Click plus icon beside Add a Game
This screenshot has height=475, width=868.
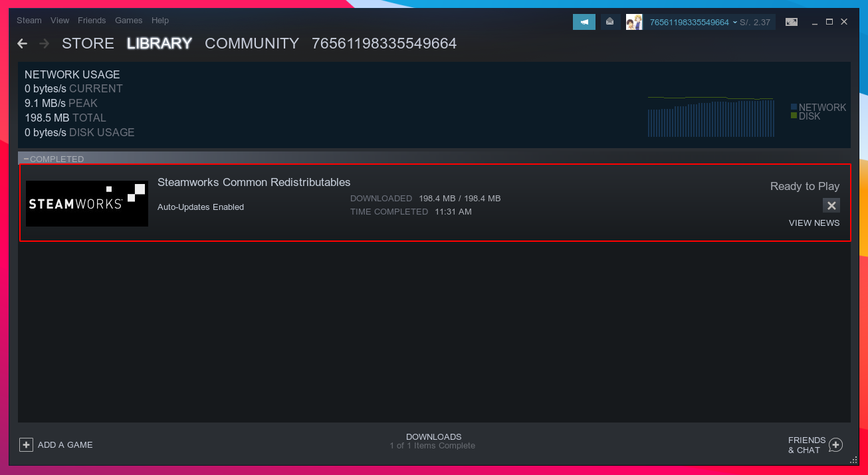(x=26, y=445)
